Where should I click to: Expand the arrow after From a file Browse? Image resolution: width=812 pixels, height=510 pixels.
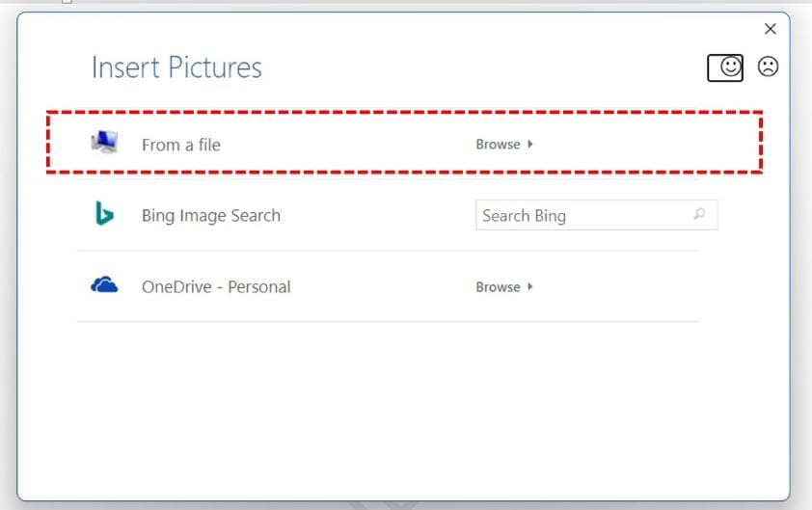(x=530, y=145)
